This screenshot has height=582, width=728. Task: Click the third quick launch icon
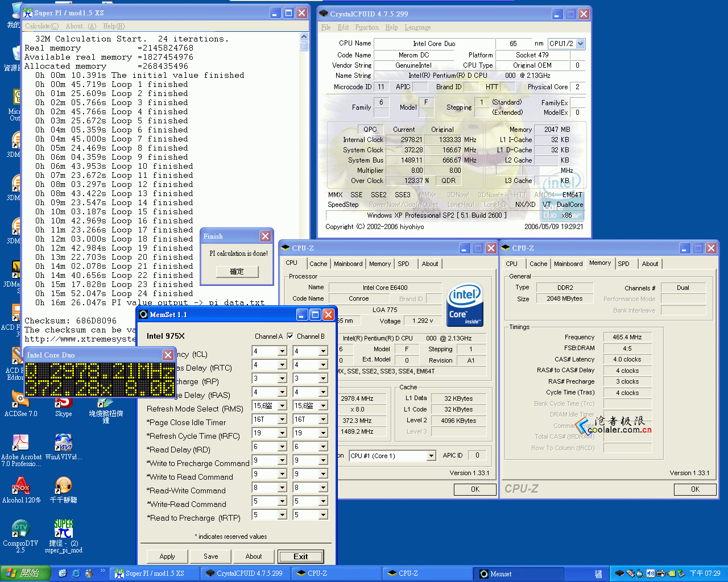pyautogui.click(x=89, y=573)
